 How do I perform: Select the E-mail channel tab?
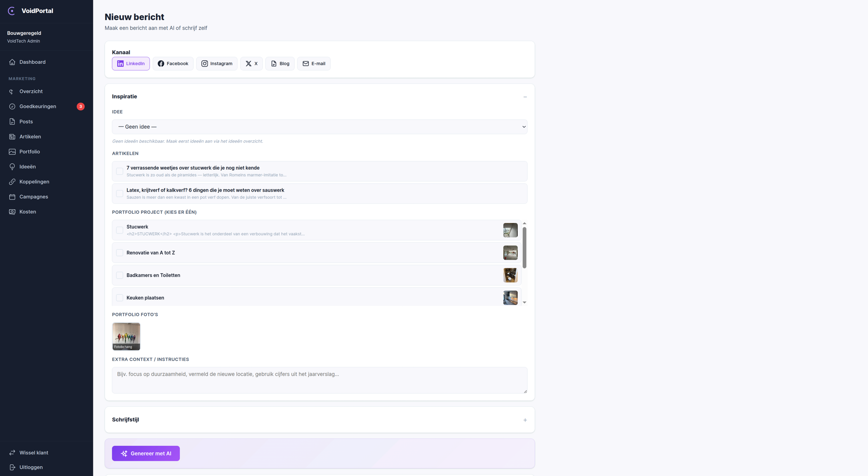tap(314, 64)
